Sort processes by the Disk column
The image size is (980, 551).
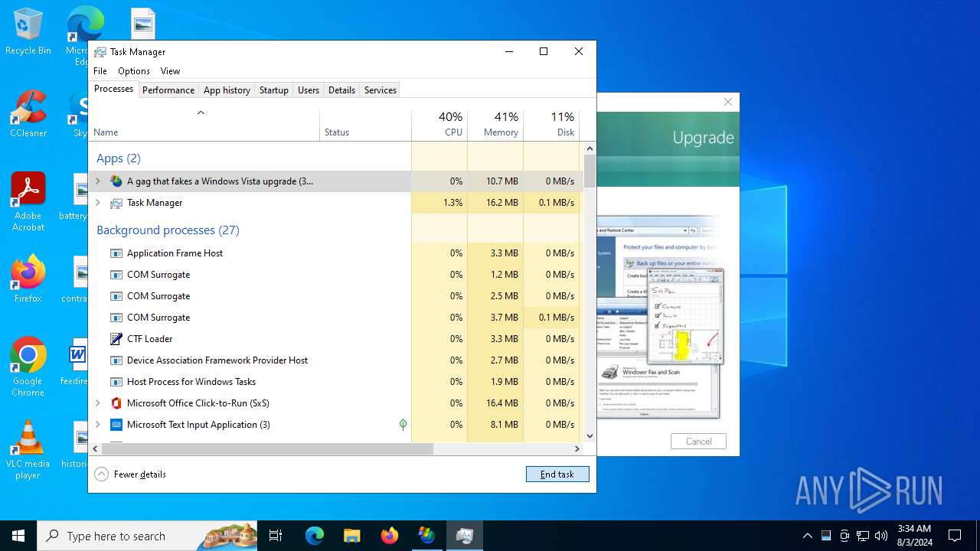point(551,126)
